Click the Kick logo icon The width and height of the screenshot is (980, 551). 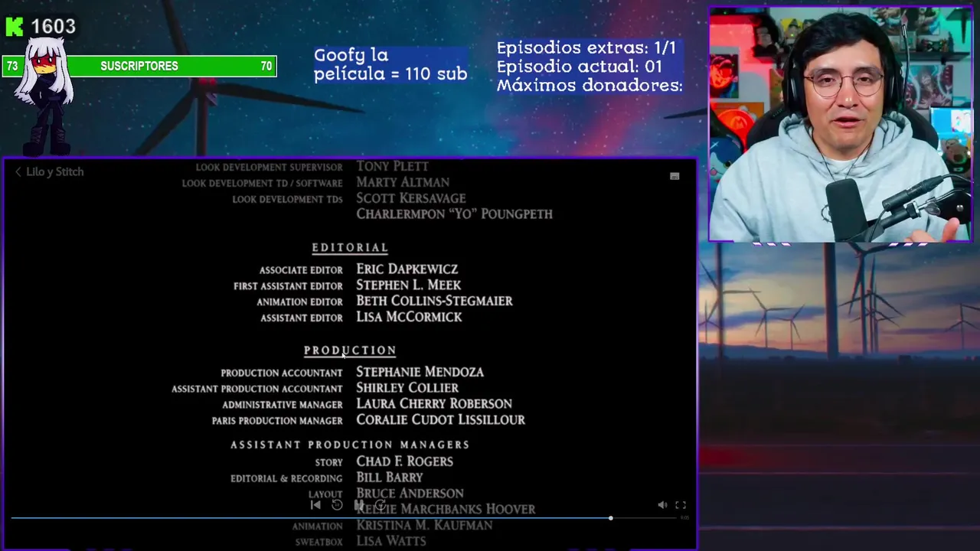[15, 27]
